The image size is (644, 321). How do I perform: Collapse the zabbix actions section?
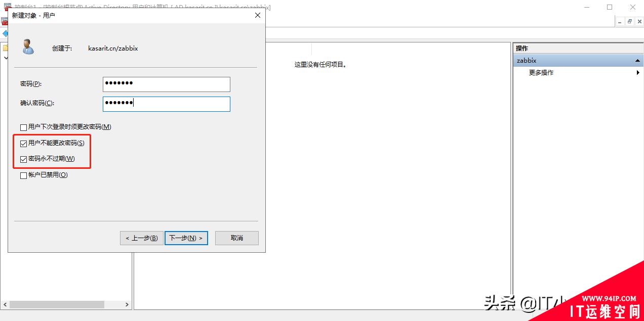coord(637,61)
